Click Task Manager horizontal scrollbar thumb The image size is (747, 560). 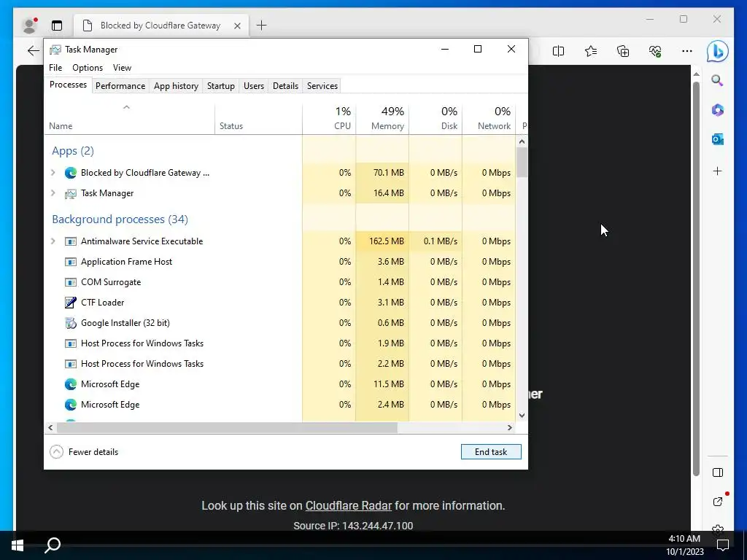pos(227,427)
